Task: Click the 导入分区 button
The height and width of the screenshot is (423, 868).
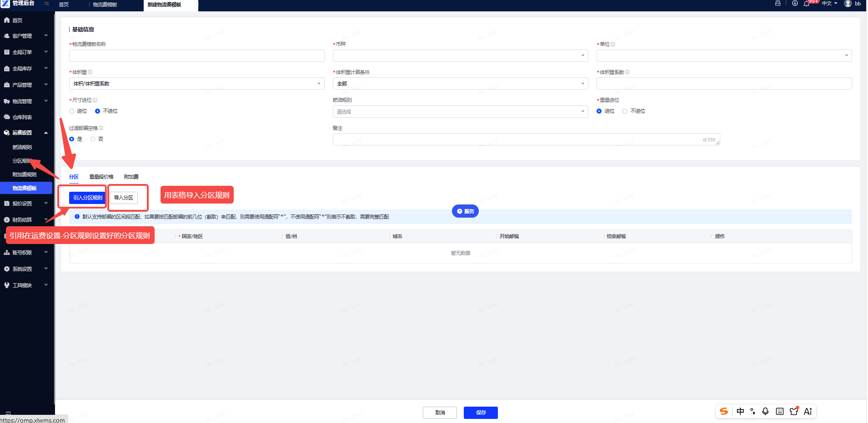Action: pyautogui.click(x=124, y=198)
